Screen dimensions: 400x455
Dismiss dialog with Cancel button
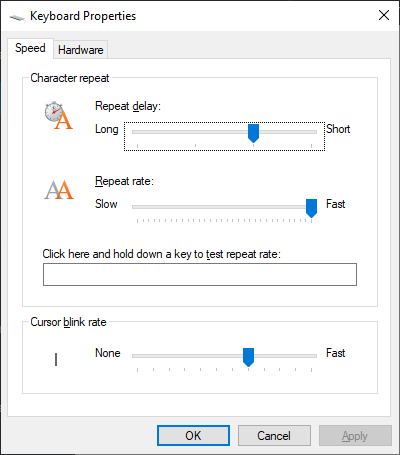[x=274, y=435]
